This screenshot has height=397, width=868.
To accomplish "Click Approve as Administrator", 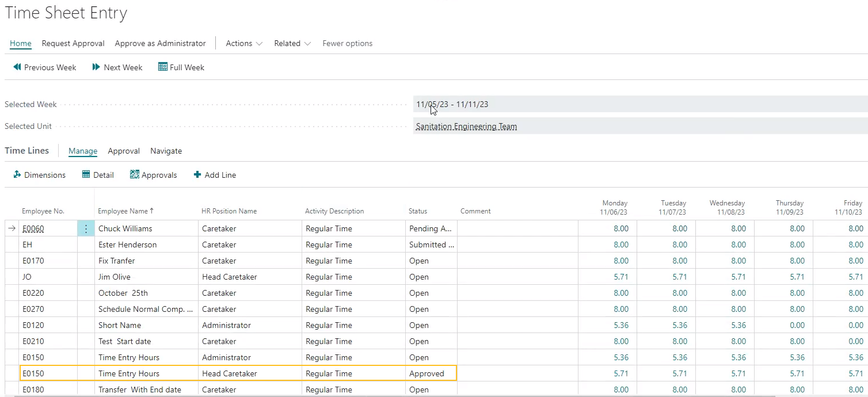I will (x=160, y=43).
